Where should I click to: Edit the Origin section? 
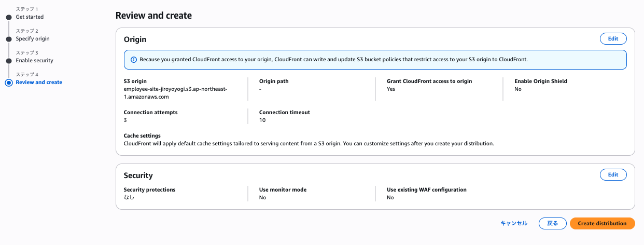613,39
